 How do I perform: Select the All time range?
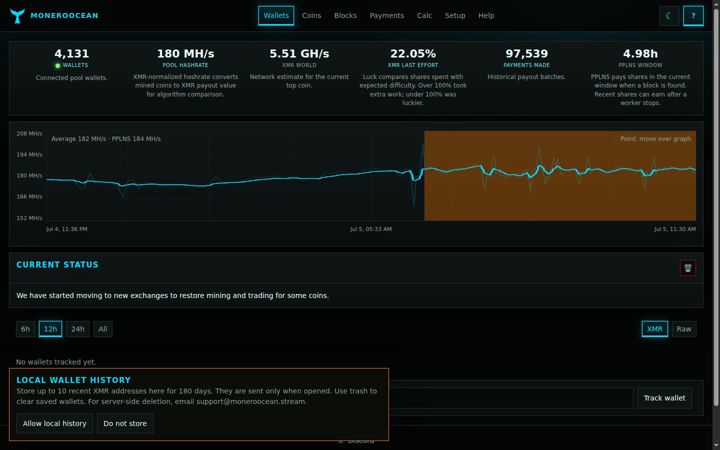pyautogui.click(x=103, y=329)
